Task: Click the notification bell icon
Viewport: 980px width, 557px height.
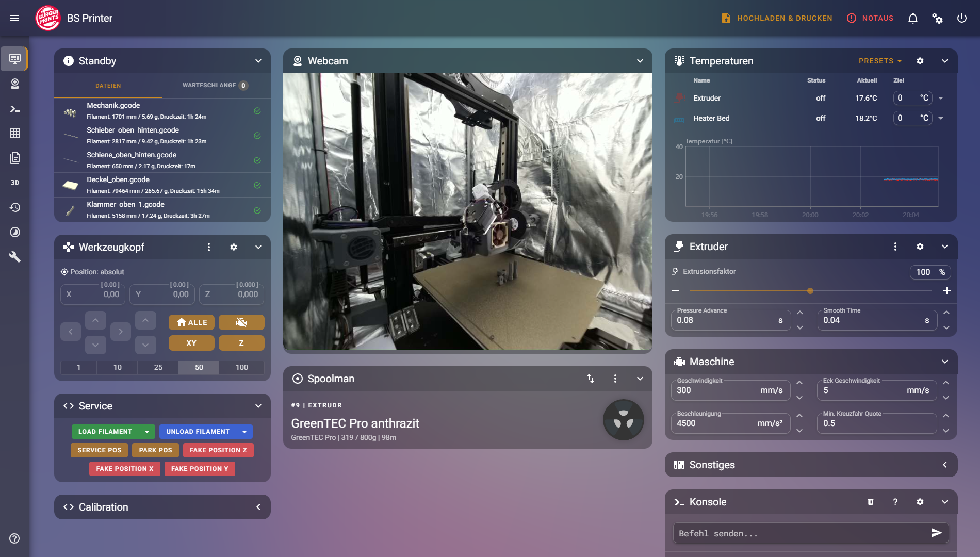Action: (x=912, y=18)
